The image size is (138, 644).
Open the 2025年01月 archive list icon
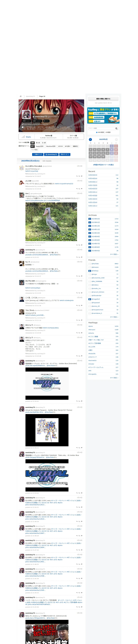[90, 222]
